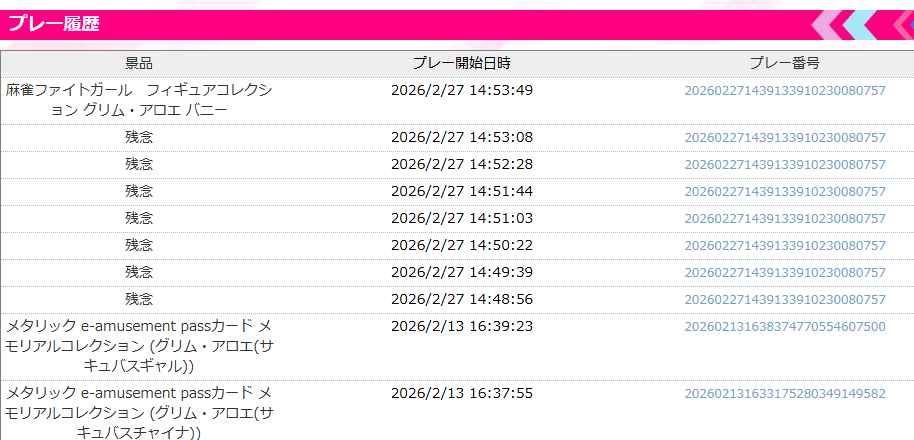Open play number link for 14:53:49 play
This screenshot has height=440, width=914.
coord(784,90)
